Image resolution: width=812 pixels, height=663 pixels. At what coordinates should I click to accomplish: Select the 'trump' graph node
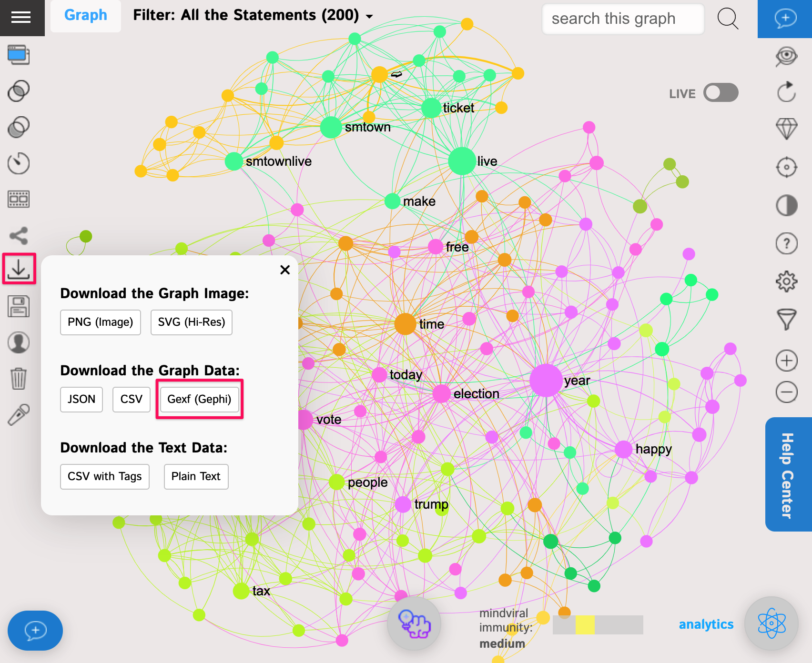coord(403,504)
